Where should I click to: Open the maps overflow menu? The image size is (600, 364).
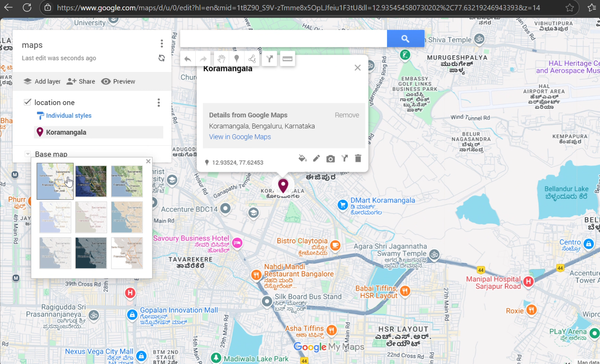tap(161, 43)
